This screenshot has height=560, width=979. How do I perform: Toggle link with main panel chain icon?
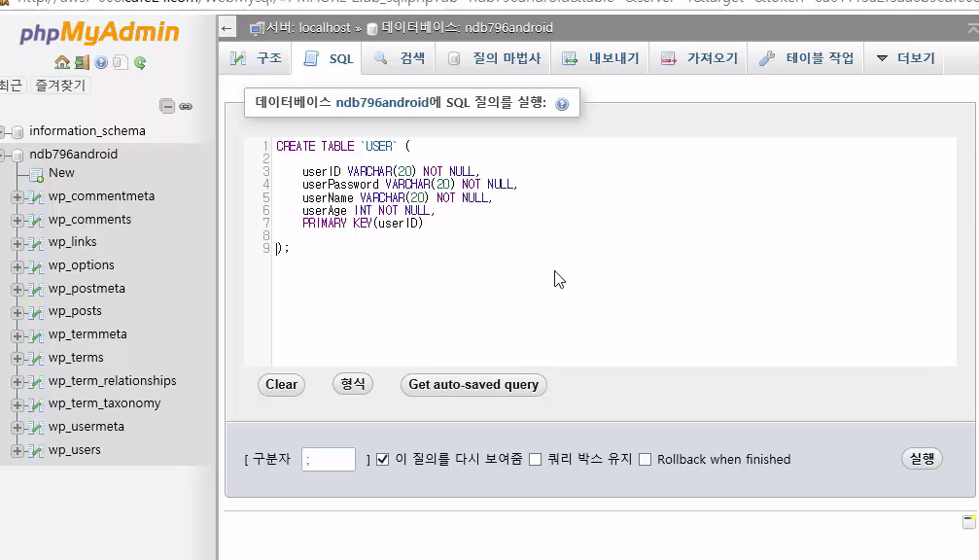coord(186,106)
